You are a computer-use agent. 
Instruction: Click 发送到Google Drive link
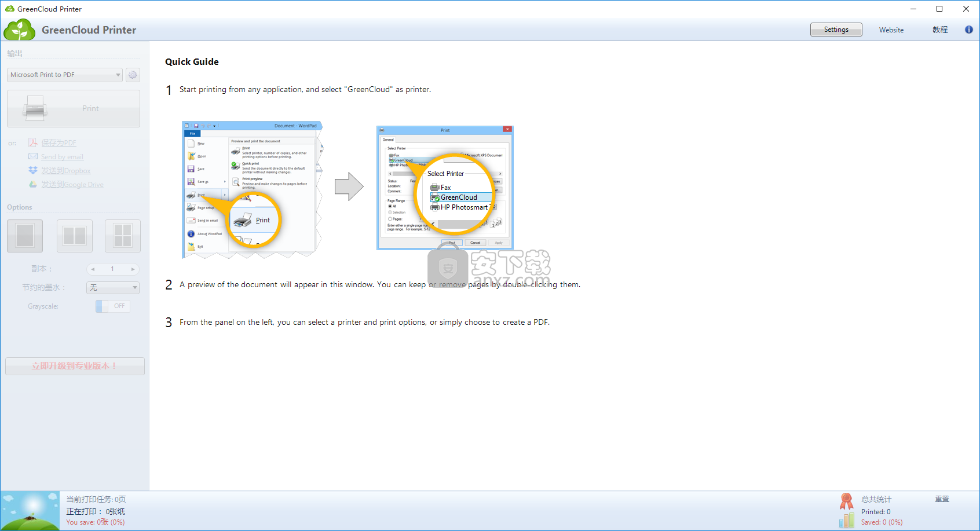72,184
